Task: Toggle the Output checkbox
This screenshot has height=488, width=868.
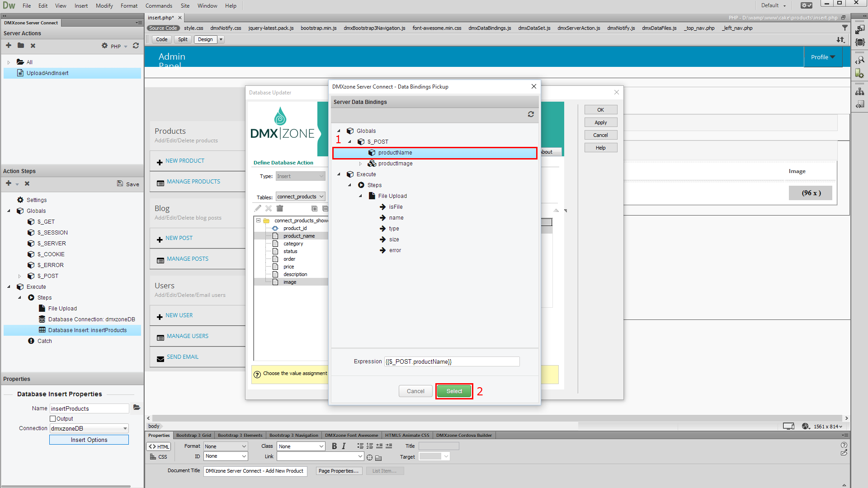Action: click(x=53, y=419)
